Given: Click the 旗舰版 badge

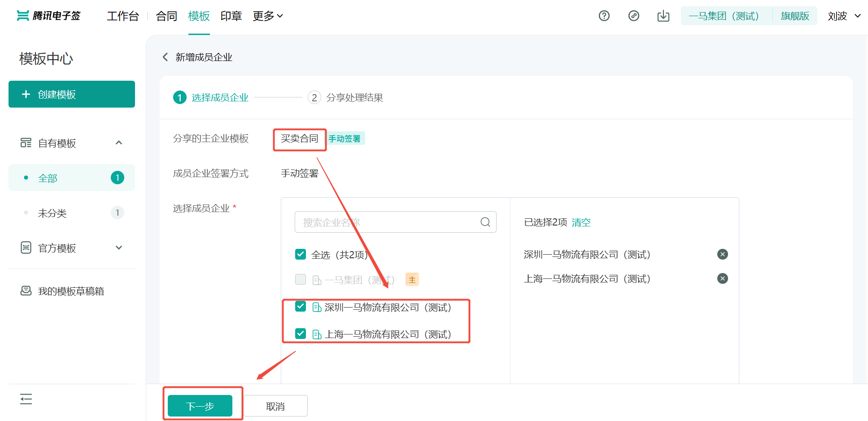Looking at the screenshot, I should point(795,16).
